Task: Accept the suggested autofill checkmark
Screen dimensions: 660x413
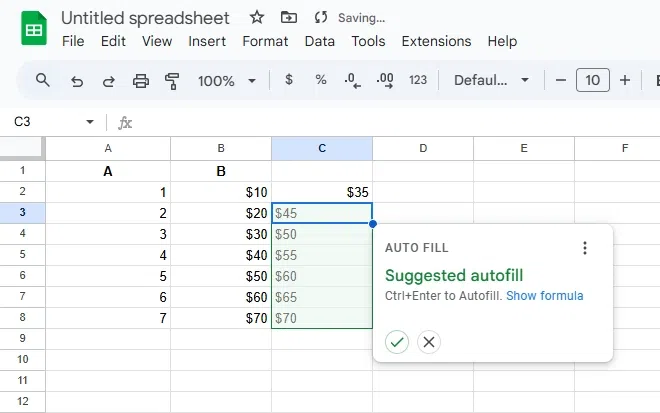Action: pos(397,342)
